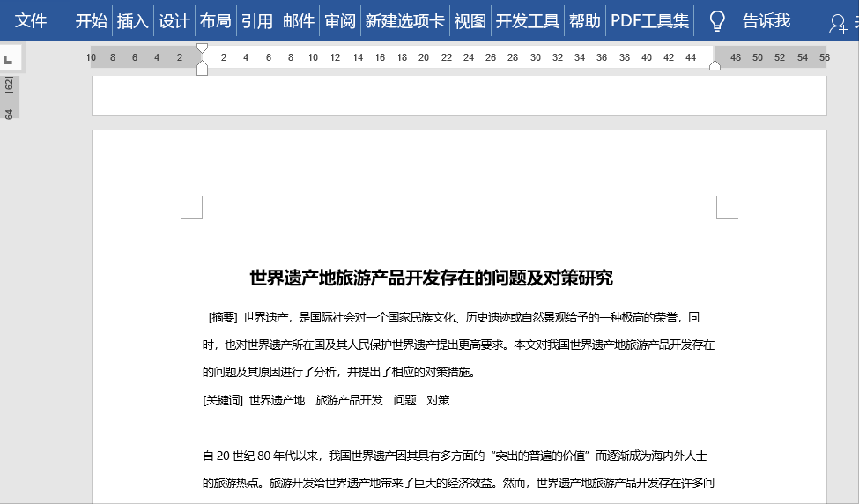The width and height of the screenshot is (859, 504).
Task: Click the right indent marker on ruler
Action: (715, 66)
